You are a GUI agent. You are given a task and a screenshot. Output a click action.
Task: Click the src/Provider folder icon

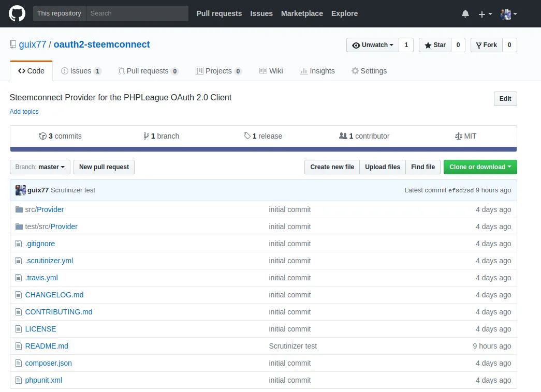(19, 209)
